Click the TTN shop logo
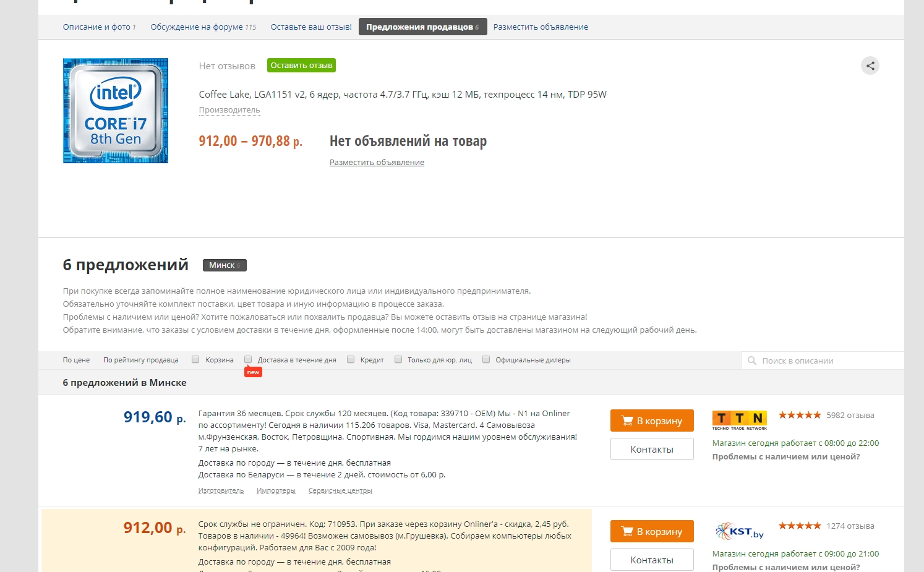 (x=739, y=420)
